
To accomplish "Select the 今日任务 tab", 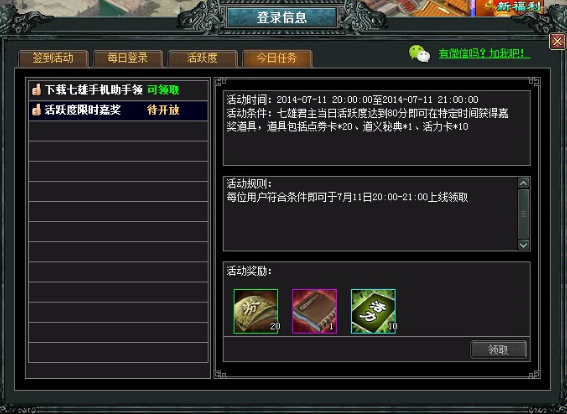I will (277, 58).
